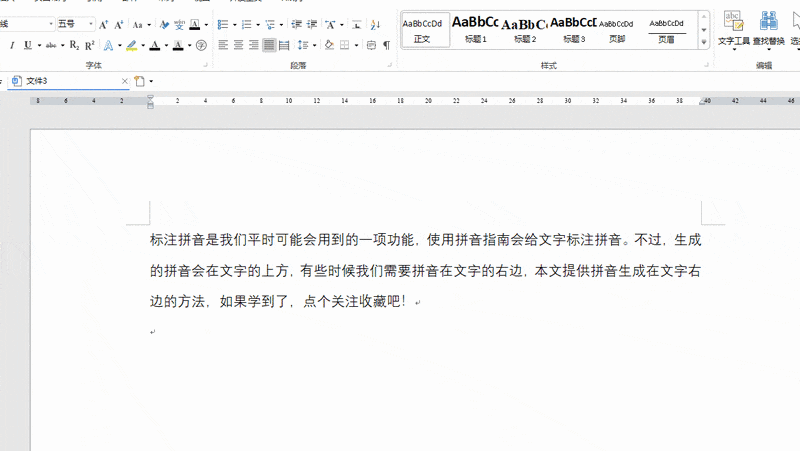Click the sort A-Z icon
Image resolution: width=800 pixels, height=451 pixels.
click(376, 24)
